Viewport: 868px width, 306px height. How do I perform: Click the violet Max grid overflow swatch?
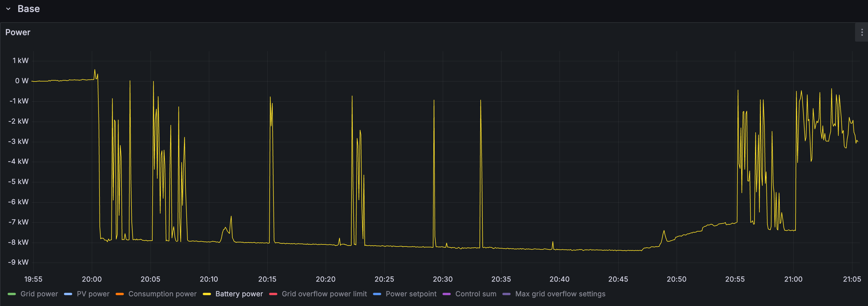(x=506, y=294)
